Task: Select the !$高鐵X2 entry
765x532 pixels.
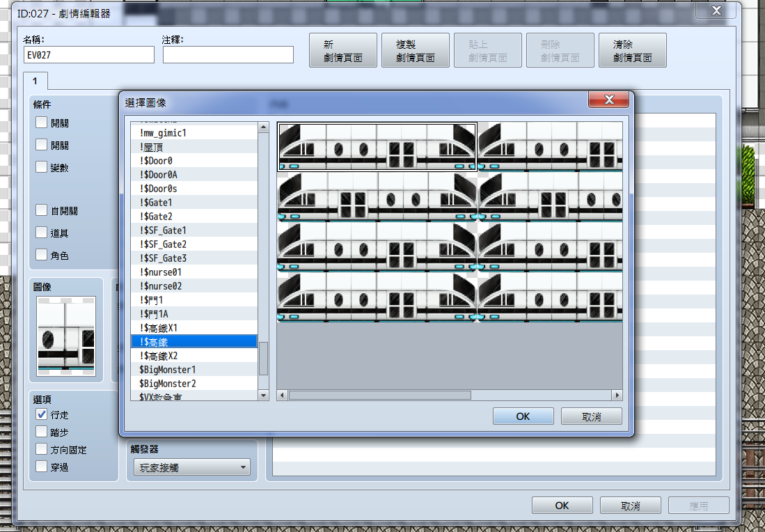Action: click(x=194, y=356)
